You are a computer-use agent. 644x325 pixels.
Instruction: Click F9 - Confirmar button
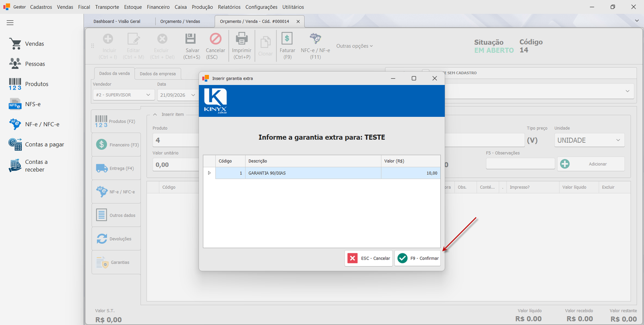(x=418, y=259)
